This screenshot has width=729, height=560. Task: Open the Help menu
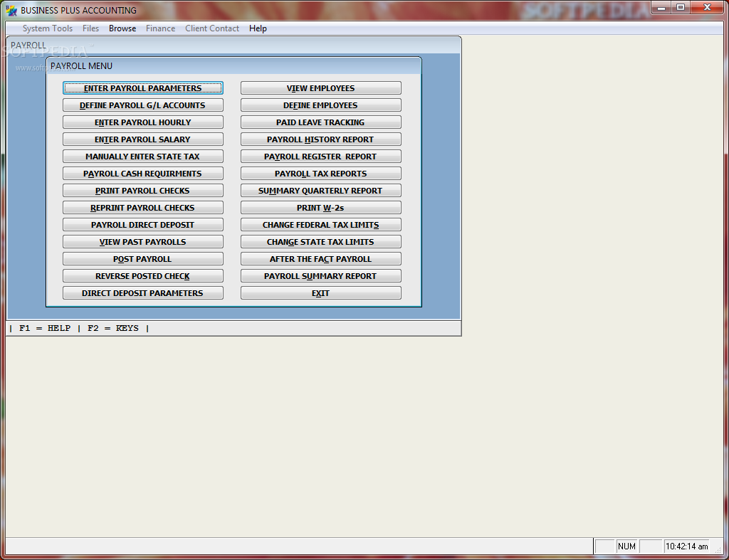tap(258, 28)
